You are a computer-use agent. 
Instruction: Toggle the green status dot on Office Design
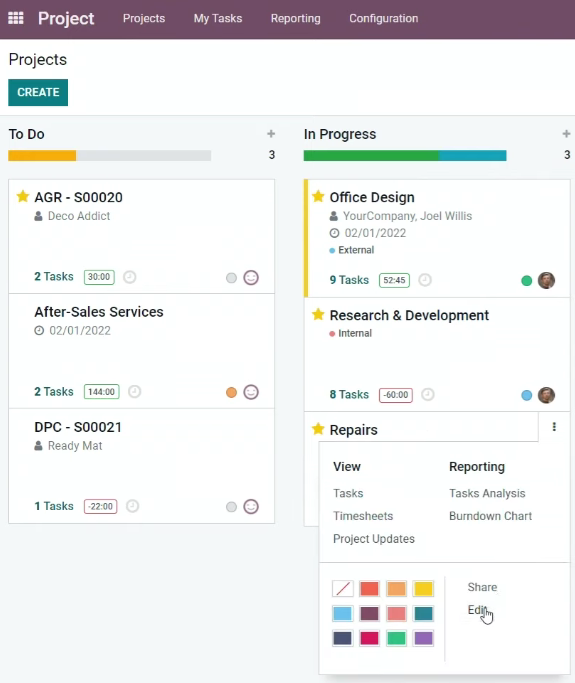pyautogui.click(x=527, y=281)
